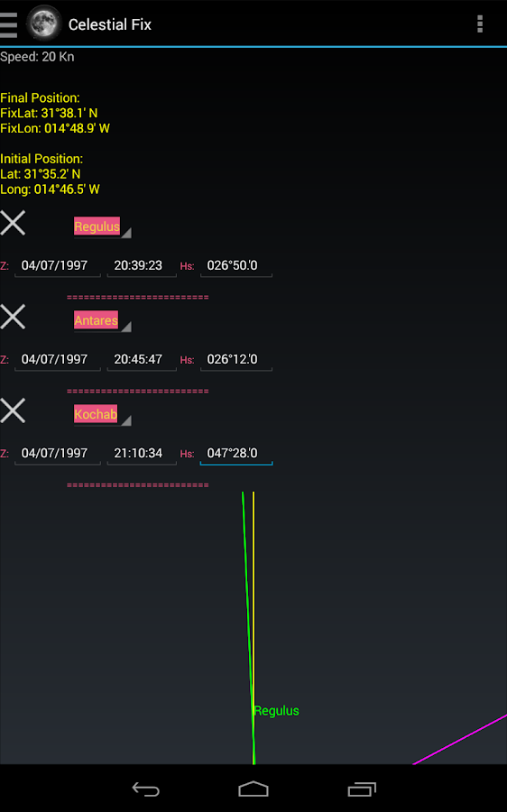Edit the Hs field 026°12.'0
The image size is (507, 812).
(x=236, y=359)
